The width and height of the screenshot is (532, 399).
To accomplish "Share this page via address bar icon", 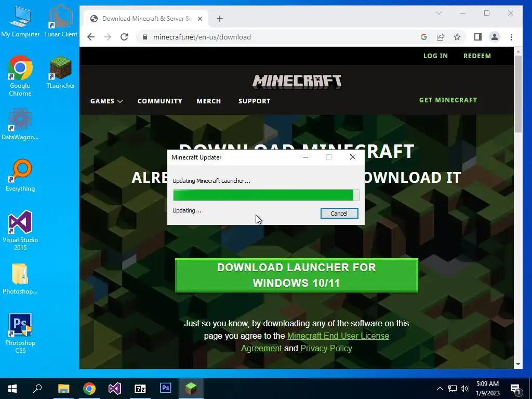I will pos(441,37).
